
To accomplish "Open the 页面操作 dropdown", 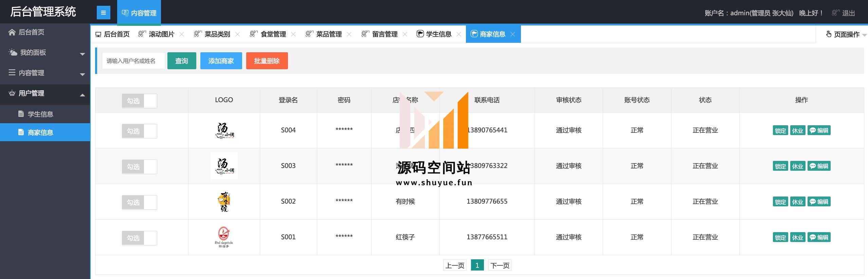I will pyautogui.click(x=846, y=34).
